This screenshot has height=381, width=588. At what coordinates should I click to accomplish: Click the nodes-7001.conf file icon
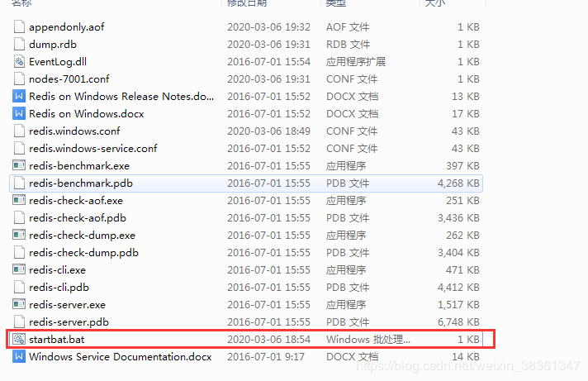point(19,79)
